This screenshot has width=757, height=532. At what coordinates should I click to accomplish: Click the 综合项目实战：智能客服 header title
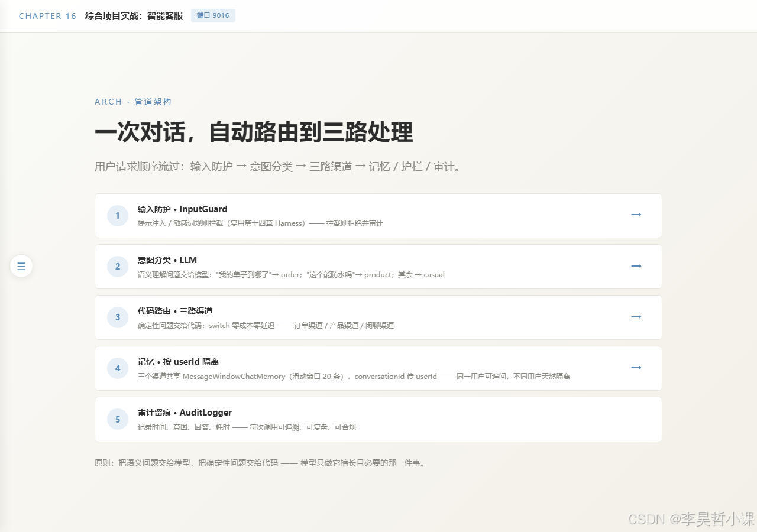tap(134, 16)
